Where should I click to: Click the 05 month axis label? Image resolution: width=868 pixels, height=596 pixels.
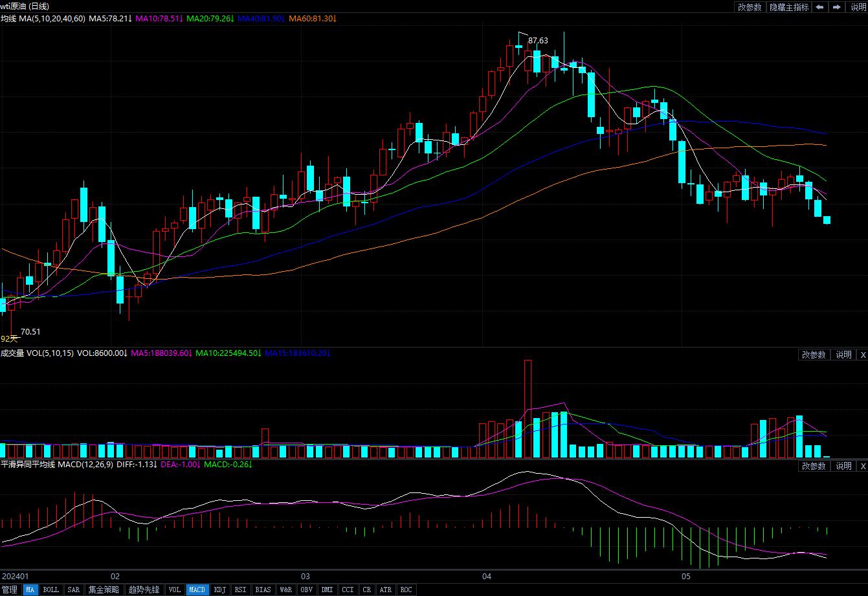point(685,576)
